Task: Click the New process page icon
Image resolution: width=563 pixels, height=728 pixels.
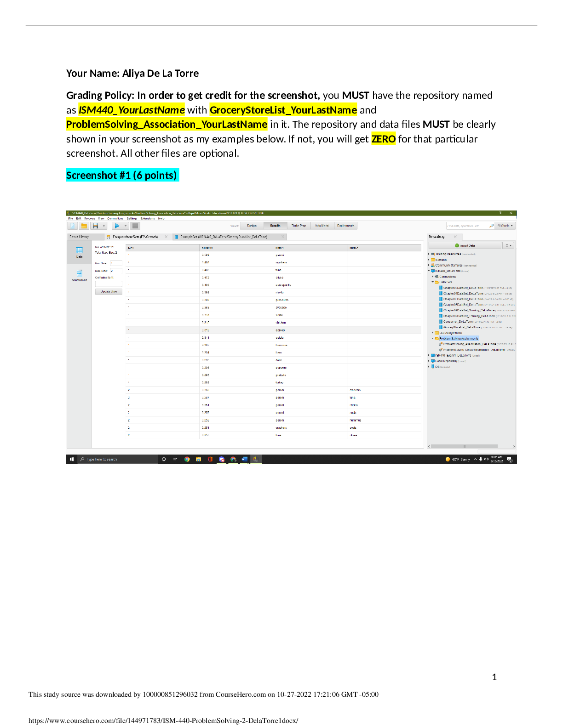Action: click(73, 226)
